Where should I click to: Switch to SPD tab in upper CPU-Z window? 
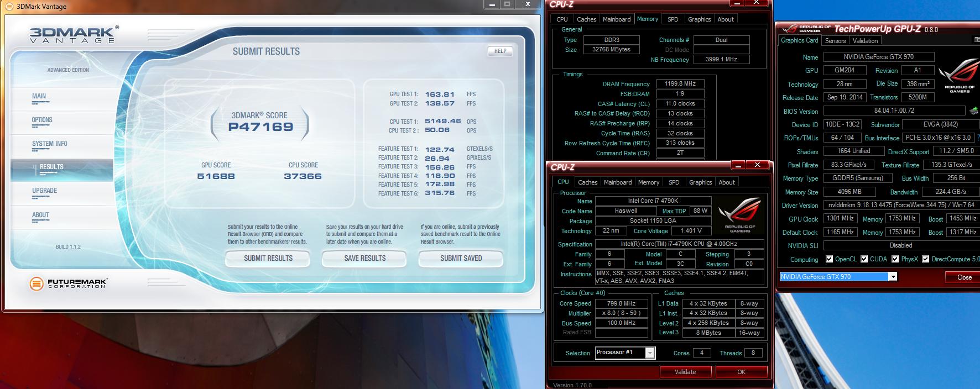coord(673,19)
